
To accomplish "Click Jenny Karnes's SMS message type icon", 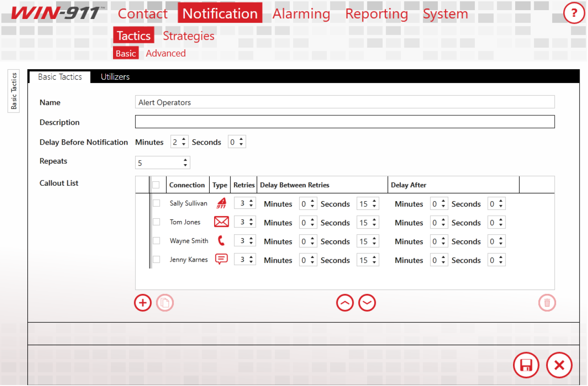I will pos(221,259).
